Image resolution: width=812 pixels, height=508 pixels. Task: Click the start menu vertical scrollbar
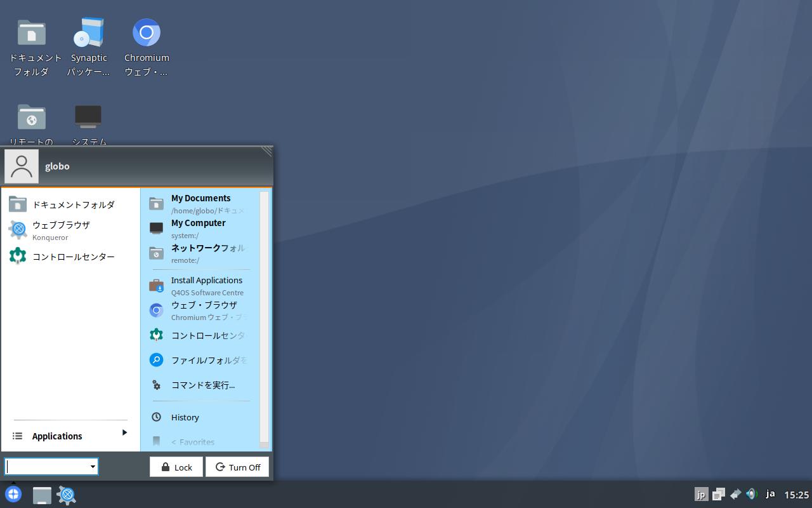265,317
